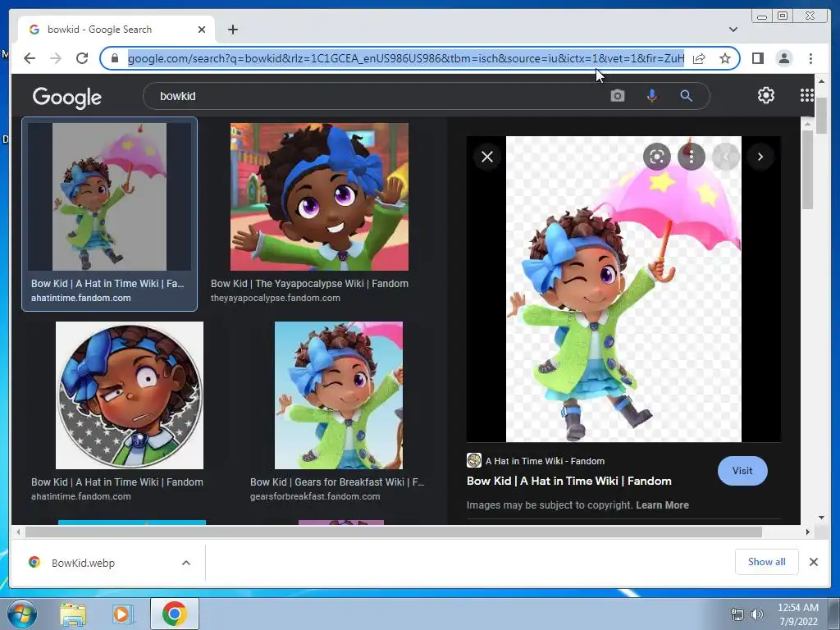
Task: Start voice search with the microphone
Action: pos(651,96)
